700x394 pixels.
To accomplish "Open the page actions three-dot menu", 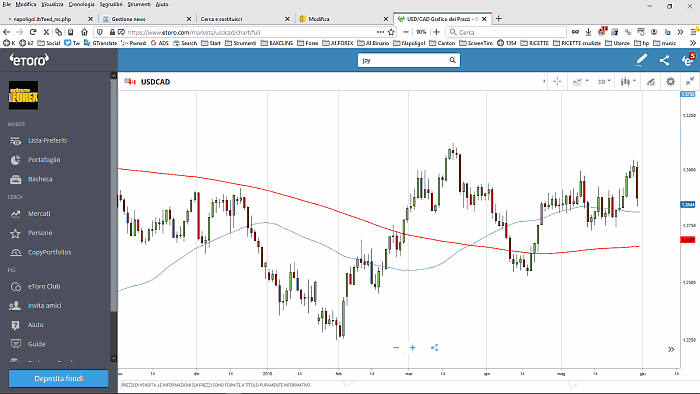I will [380, 32].
